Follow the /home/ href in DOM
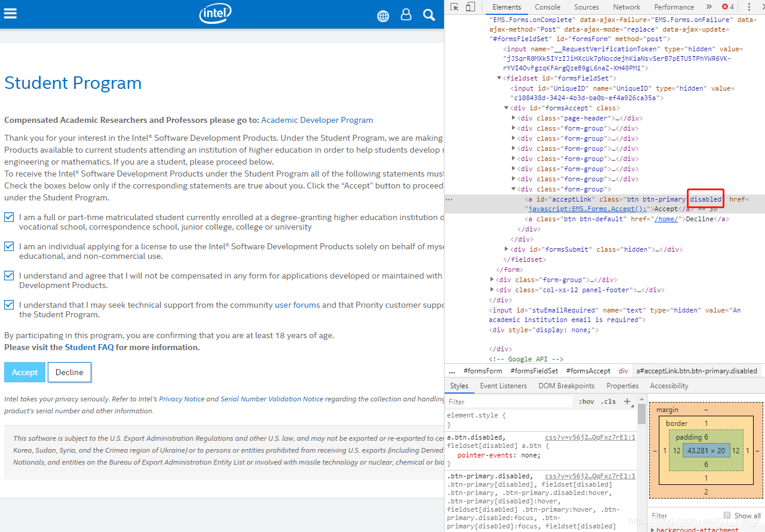 coord(665,219)
